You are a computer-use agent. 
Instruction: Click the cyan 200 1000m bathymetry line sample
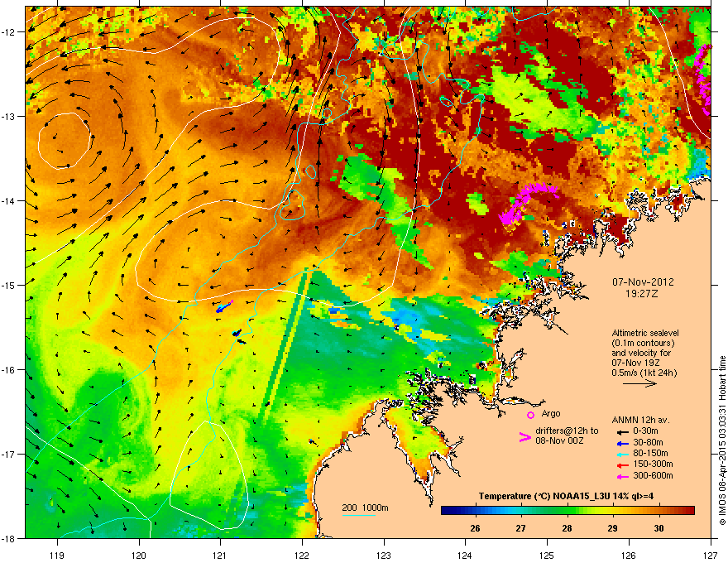[358, 515]
